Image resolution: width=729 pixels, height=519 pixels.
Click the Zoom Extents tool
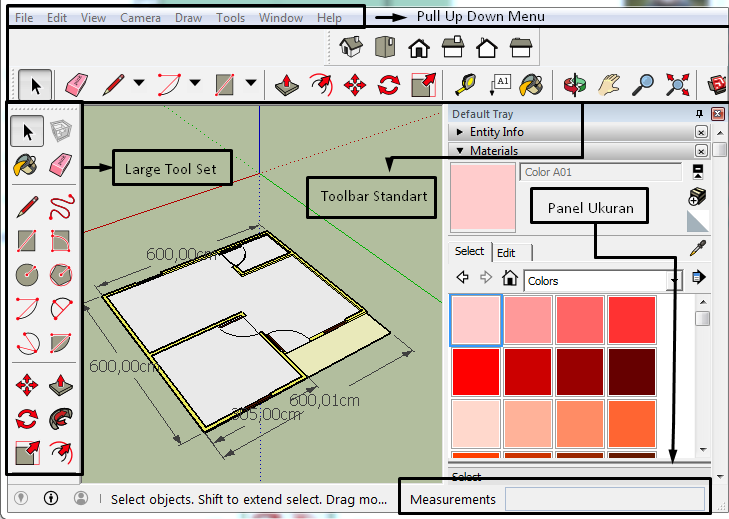tap(677, 85)
